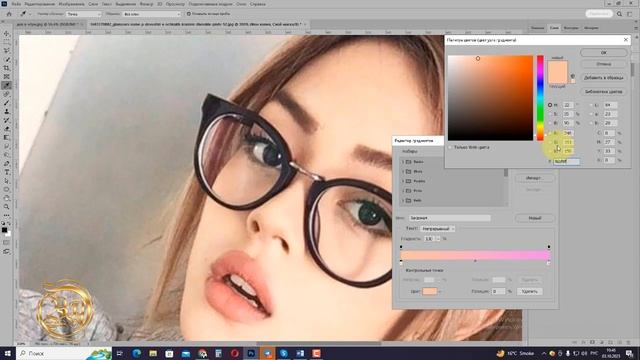Screen dimensions: 640x360
Task: Enable the 'Только Web-цвета' checkbox
Action: 450,147
